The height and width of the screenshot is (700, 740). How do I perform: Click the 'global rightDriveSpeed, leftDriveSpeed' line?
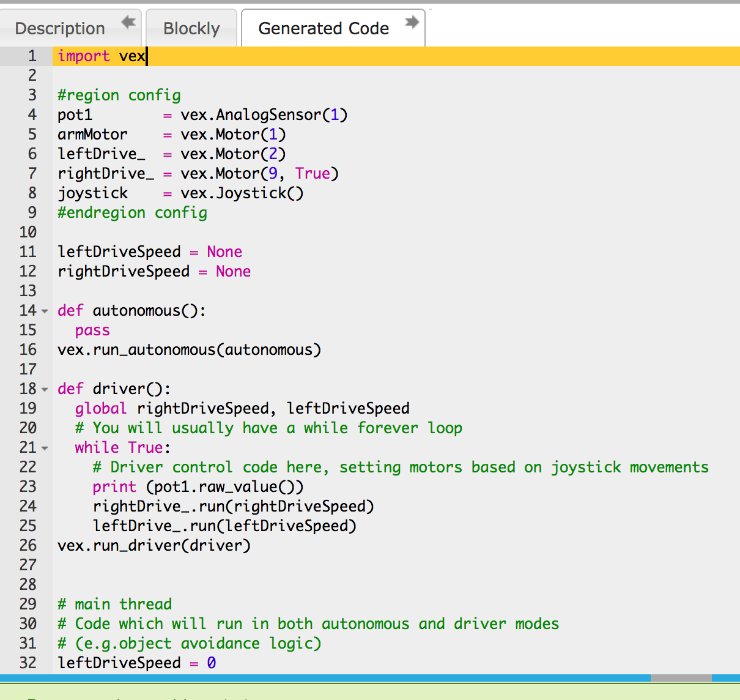coord(242,409)
